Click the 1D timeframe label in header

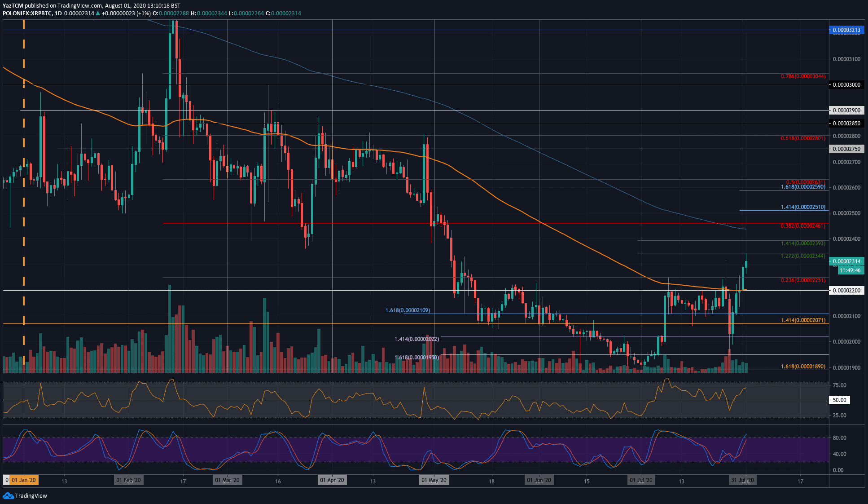(58, 13)
